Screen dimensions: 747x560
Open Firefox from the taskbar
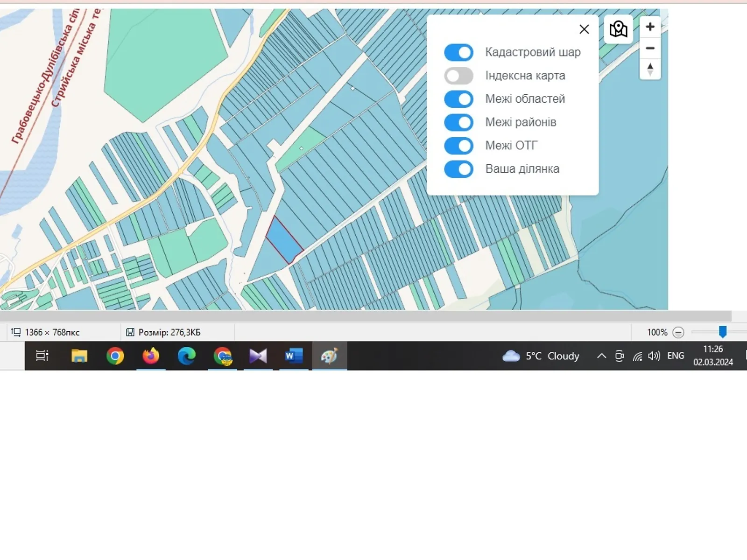click(151, 356)
